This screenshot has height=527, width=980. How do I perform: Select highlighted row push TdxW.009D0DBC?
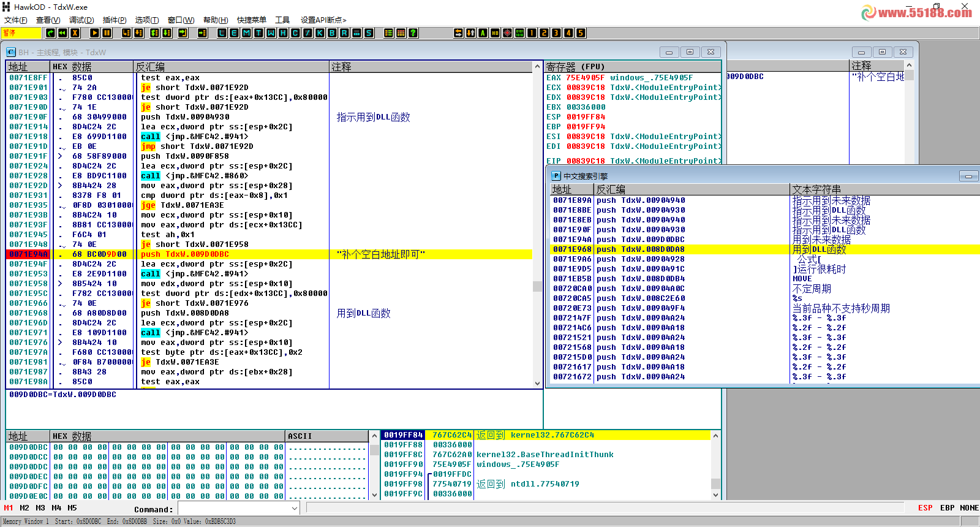click(x=269, y=254)
